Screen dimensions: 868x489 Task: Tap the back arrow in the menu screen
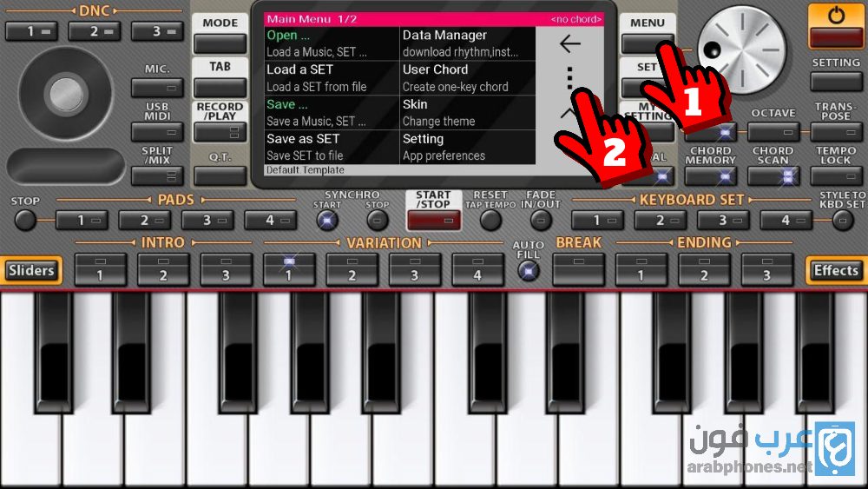569,43
